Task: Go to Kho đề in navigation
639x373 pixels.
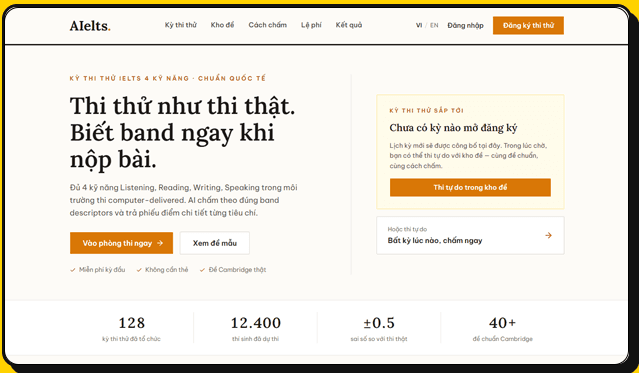Action: 223,25
